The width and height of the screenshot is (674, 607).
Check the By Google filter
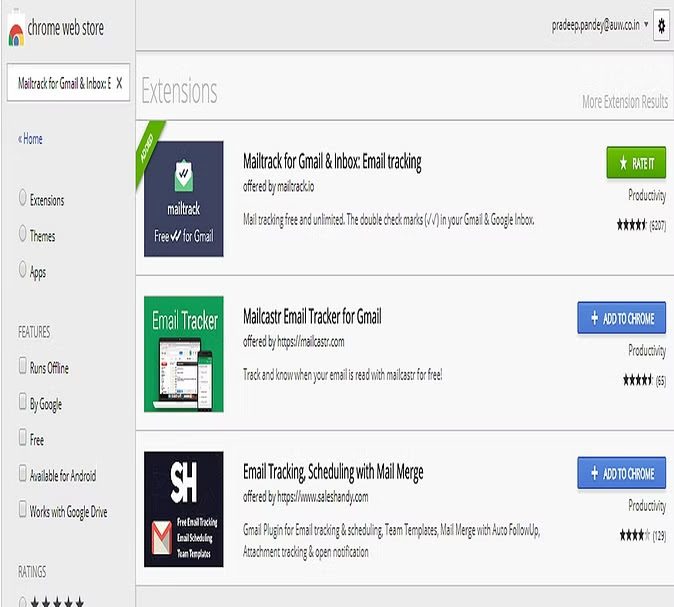[23, 402]
